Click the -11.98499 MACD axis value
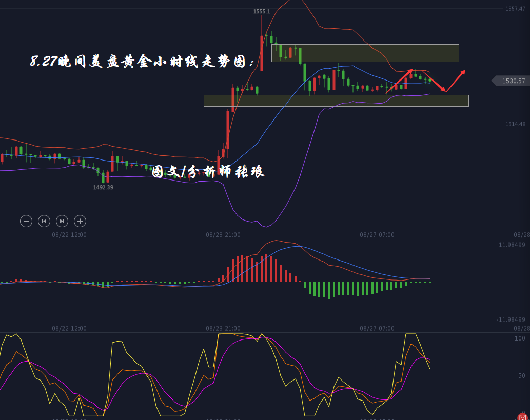 tap(511, 320)
